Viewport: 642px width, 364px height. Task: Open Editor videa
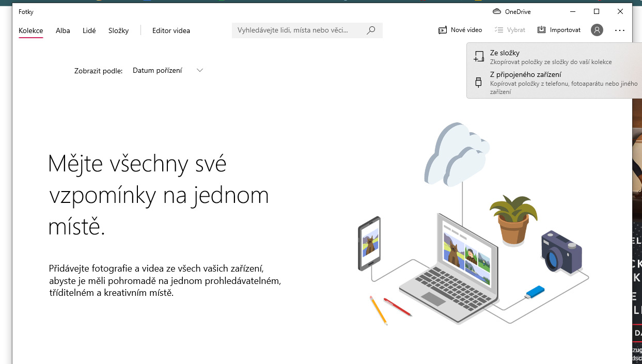171,30
